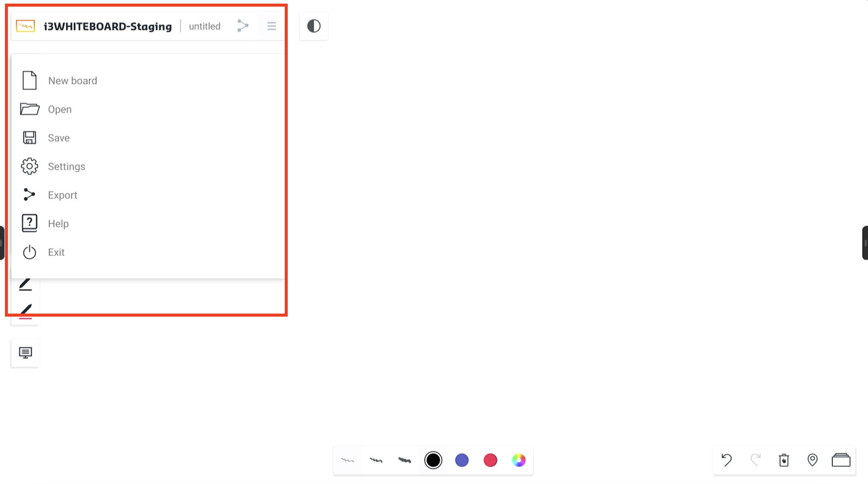
Task: Click the share/export arrow icon
Action: point(243,26)
